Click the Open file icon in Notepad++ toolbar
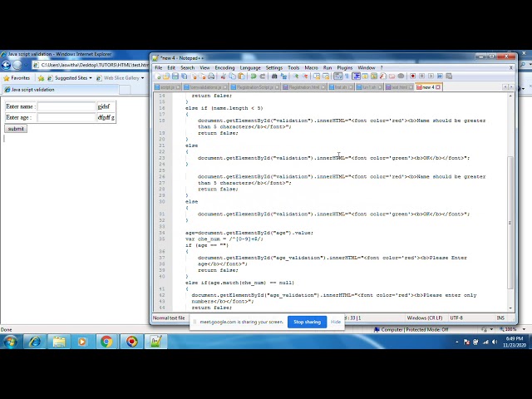 tap(166, 76)
